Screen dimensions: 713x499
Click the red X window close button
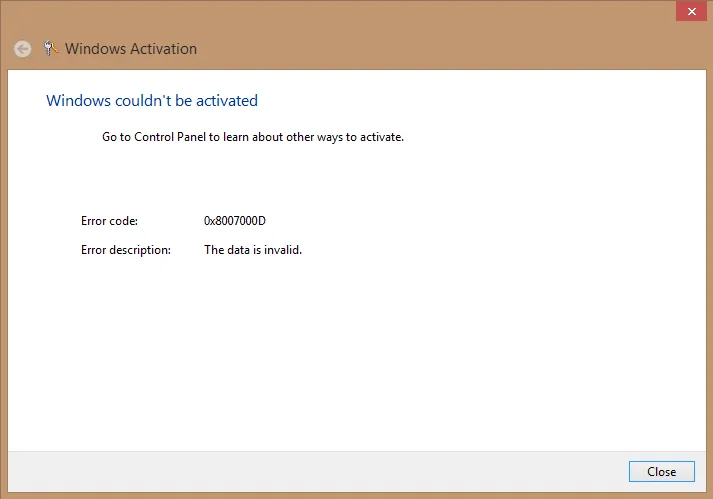691,11
